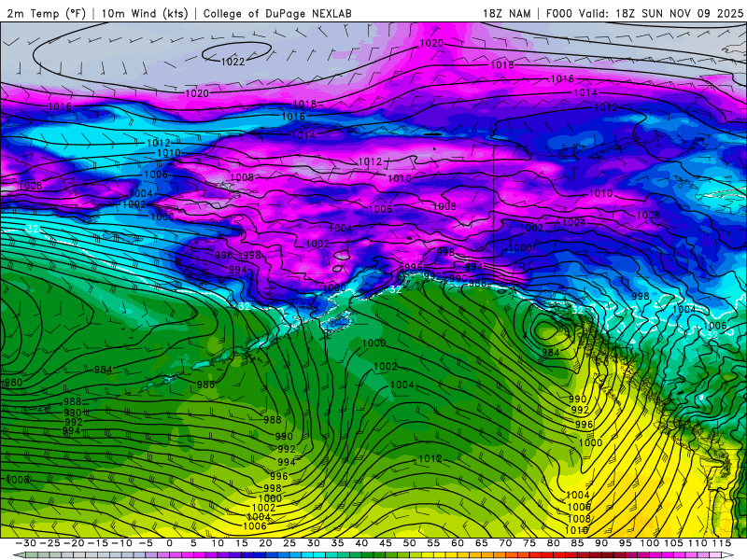Viewport: 747px width, 560px height.
Task: Click the legend value 35
Action: point(337,543)
